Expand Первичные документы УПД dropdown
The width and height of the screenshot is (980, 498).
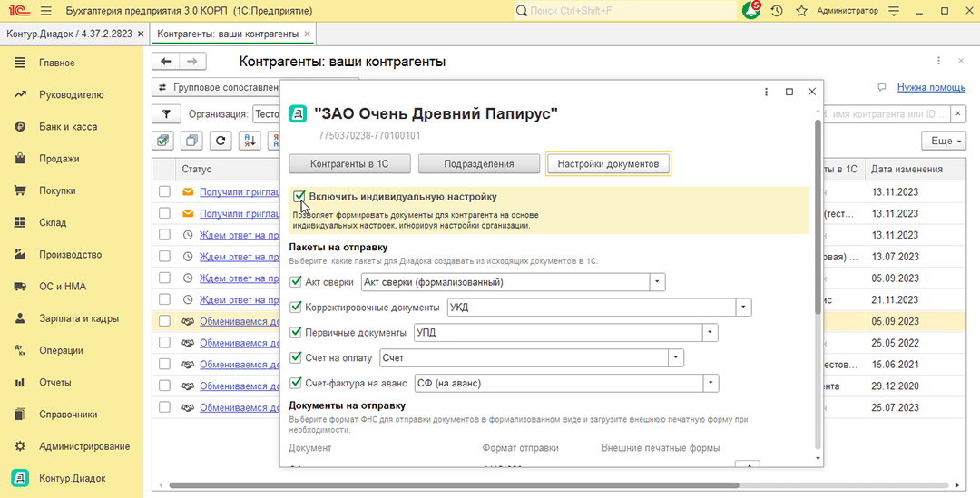point(710,332)
